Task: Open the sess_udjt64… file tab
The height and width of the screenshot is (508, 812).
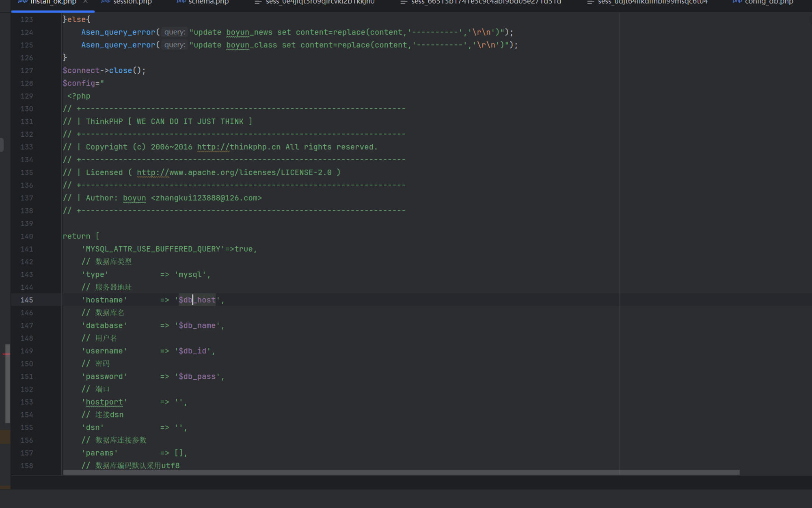Action: [648, 2]
